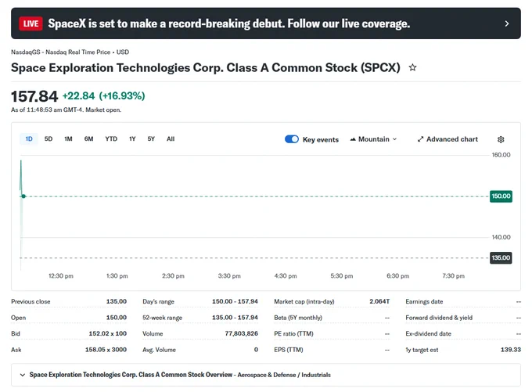The image size is (532, 392).
Task: Click the Advanced chart expand arrows icon
Action: click(420, 139)
